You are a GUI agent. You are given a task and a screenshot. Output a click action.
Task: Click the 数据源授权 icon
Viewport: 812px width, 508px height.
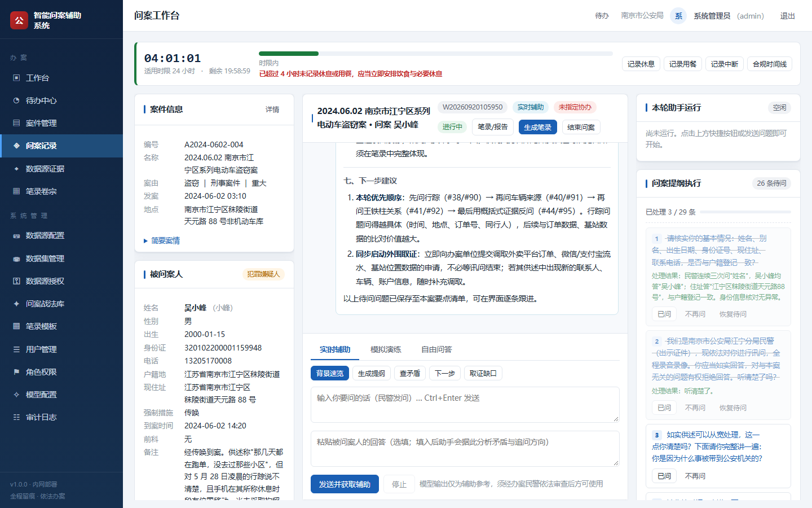[x=16, y=281]
